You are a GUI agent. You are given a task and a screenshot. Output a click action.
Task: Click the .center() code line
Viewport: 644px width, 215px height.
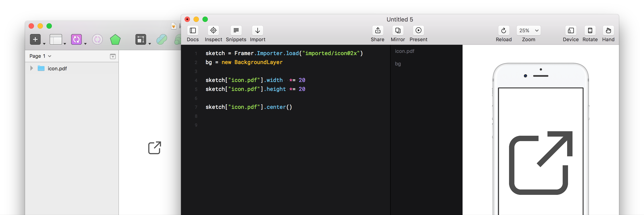tap(249, 107)
